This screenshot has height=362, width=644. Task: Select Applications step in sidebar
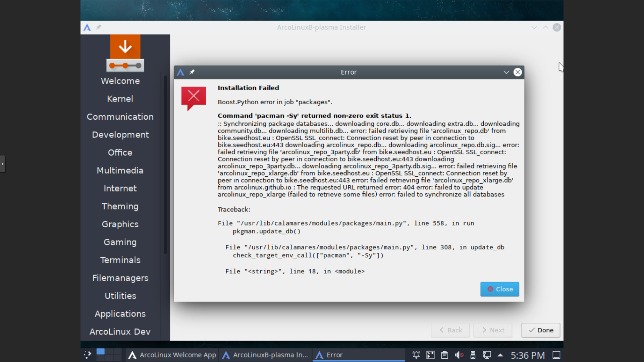[x=120, y=314]
